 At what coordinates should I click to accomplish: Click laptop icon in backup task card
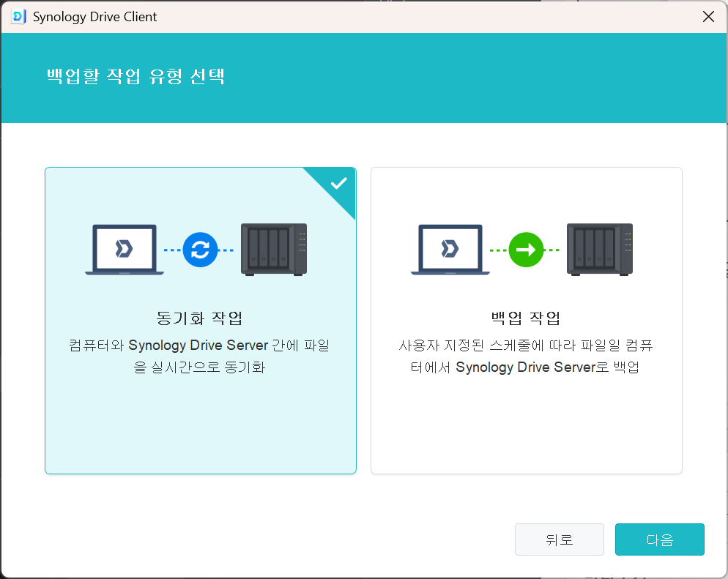pos(450,250)
